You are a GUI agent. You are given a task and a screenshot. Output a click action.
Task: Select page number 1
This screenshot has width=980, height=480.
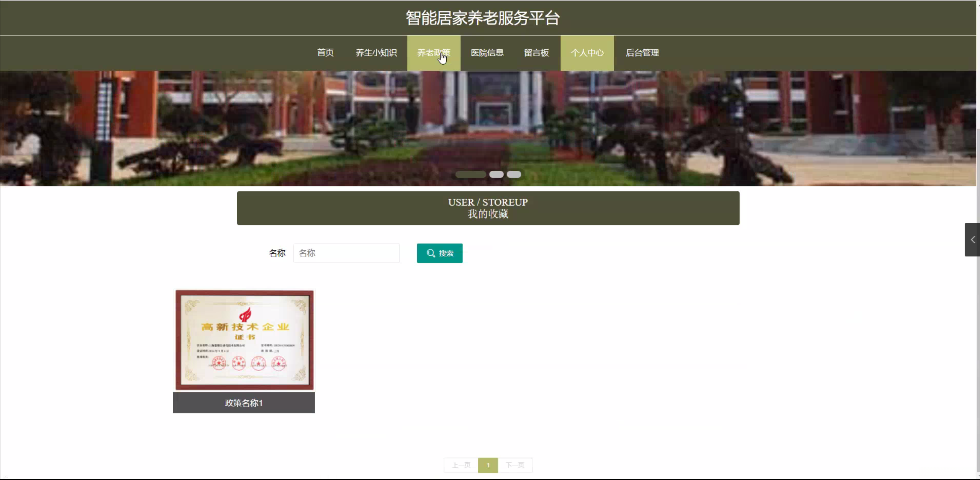(488, 465)
